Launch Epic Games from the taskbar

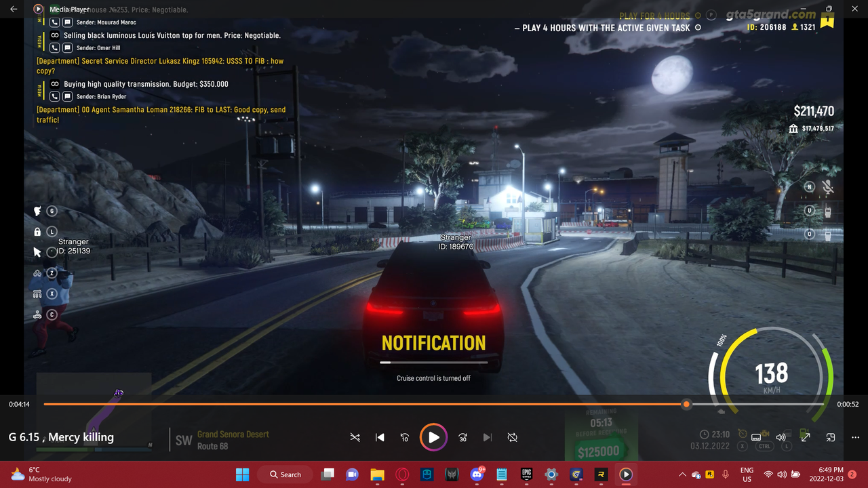tap(526, 474)
